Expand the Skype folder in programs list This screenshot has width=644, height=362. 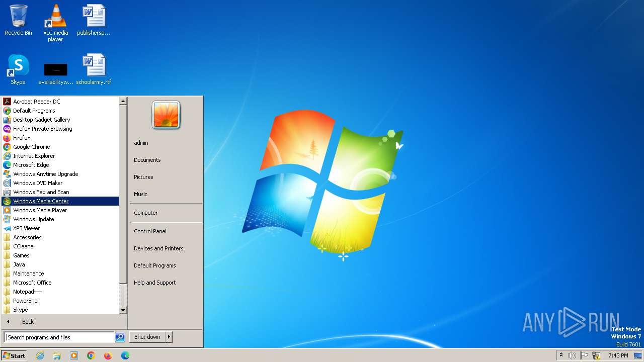60,310
